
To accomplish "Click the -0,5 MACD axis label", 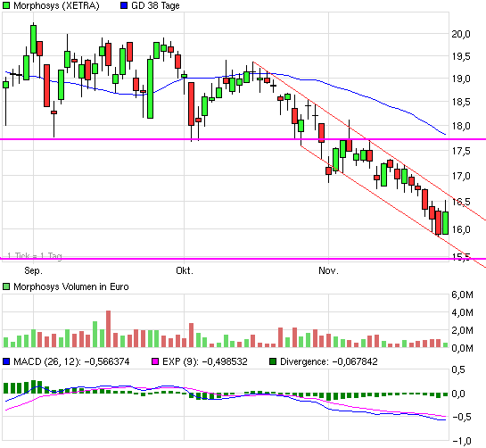I will click(461, 417).
